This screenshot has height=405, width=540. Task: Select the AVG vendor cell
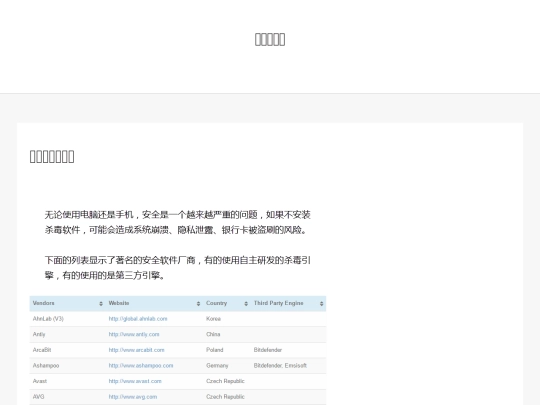coord(39,397)
